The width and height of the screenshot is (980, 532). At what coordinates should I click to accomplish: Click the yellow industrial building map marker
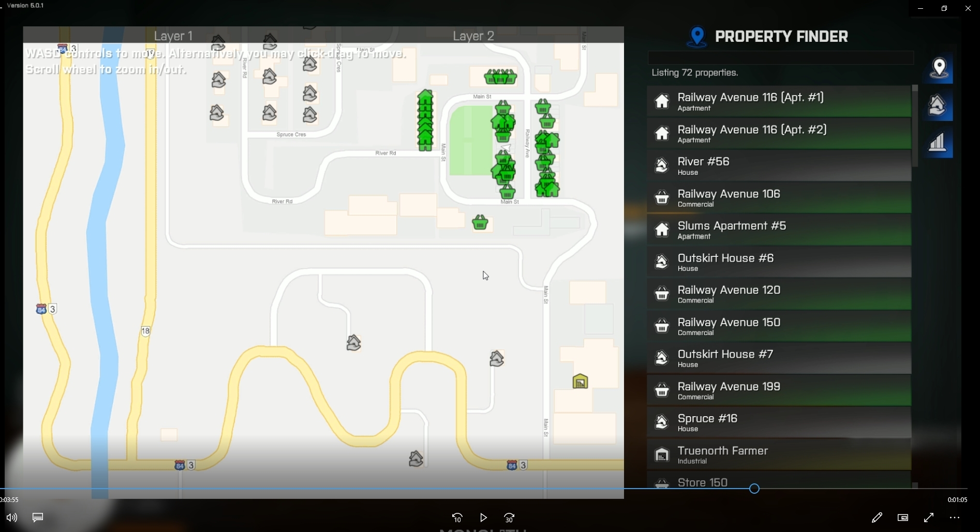click(x=580, y=382)
